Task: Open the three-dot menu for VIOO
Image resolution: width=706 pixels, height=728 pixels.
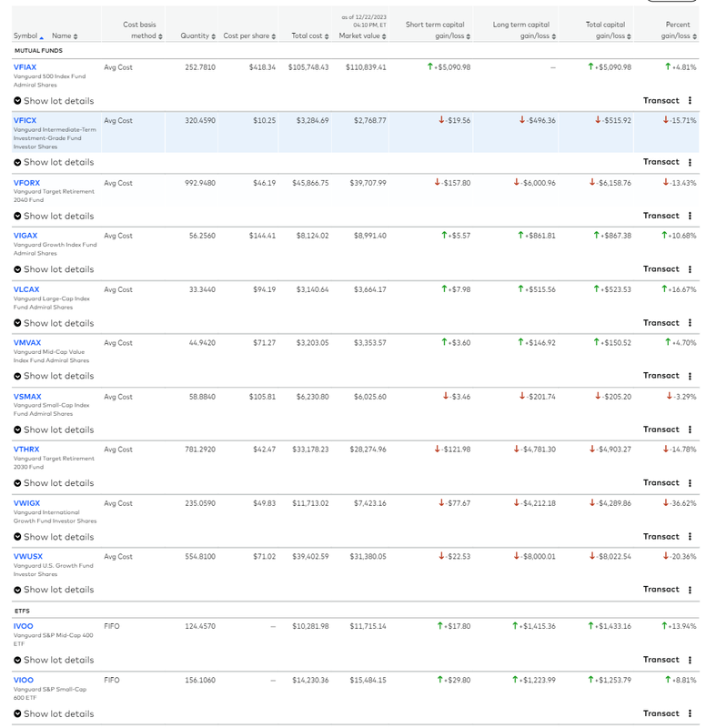Action: [x=690, y=713]
